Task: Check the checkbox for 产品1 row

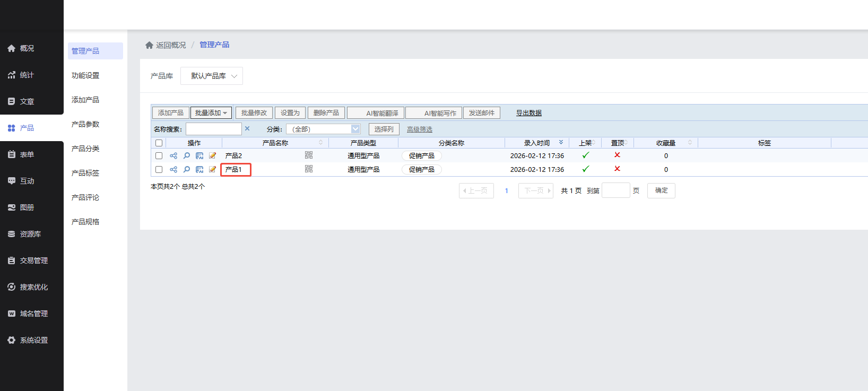Action: click(159, 169)
